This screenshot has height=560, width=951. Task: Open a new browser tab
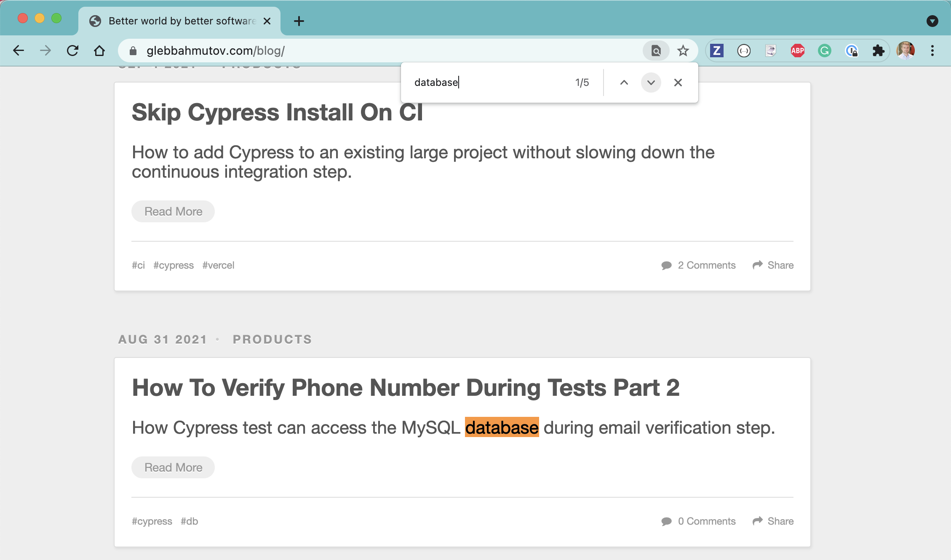[299, 21]
